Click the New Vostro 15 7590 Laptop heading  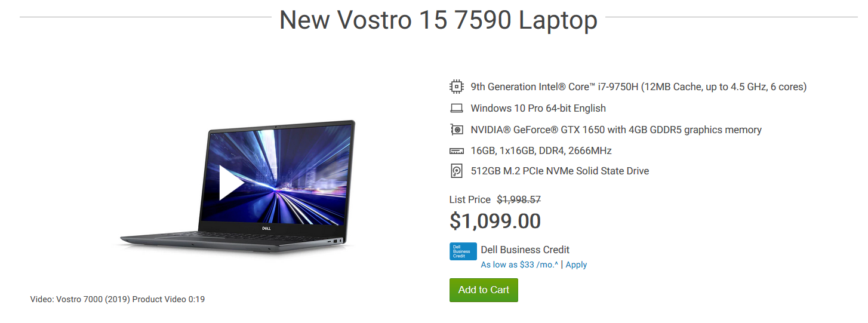coord(438,20)
